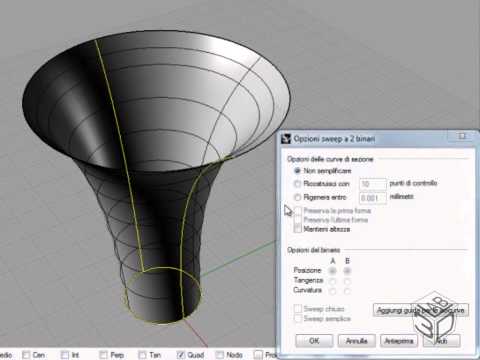
Task: Toggle the Mantieni altezza checkbox
Action: tap(298, 229)
